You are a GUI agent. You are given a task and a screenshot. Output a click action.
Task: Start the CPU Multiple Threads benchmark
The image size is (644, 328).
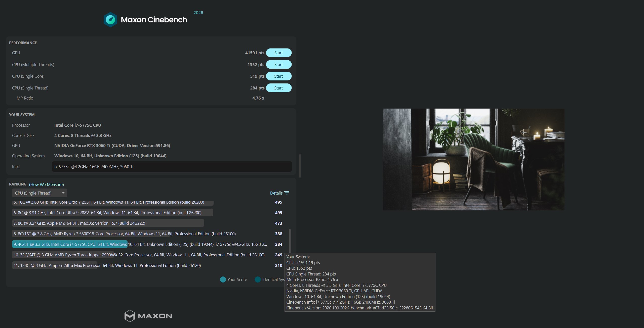(x=278, y=65)
